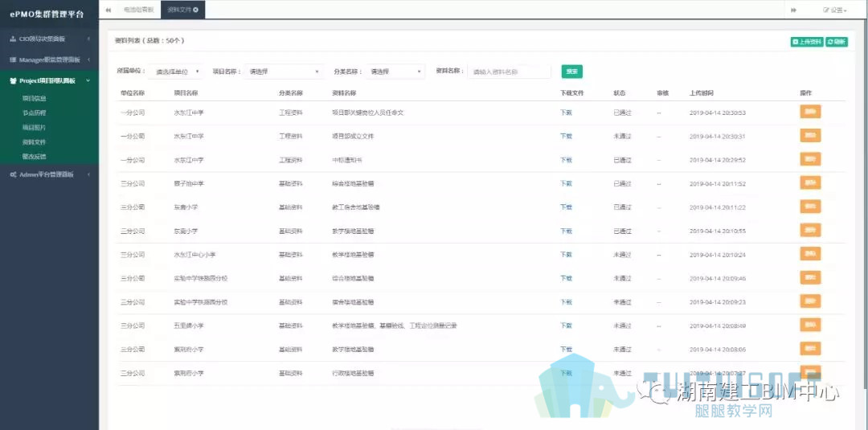
Task: Delete the record uploaded at 20:29:52
Action: [x=810, y=159]
